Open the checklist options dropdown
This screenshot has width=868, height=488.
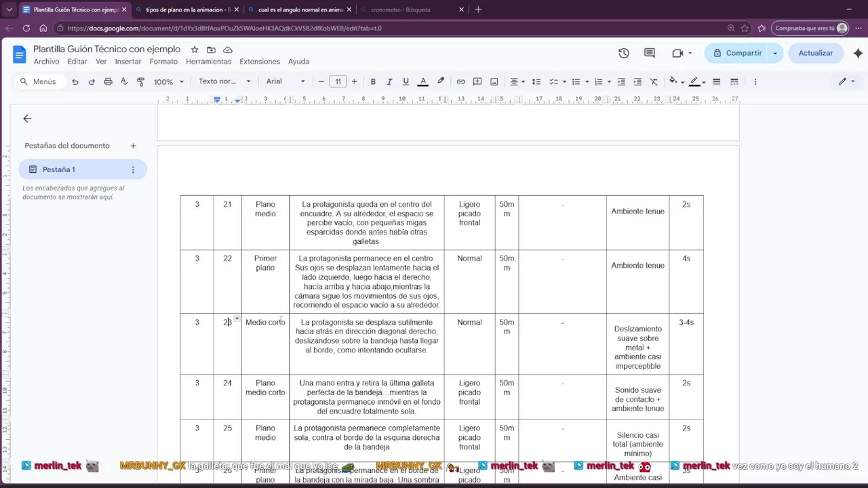(557, 81)
